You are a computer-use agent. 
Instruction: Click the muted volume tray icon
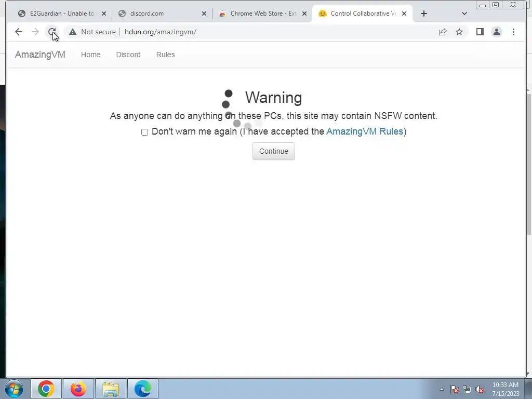[480, 389]
